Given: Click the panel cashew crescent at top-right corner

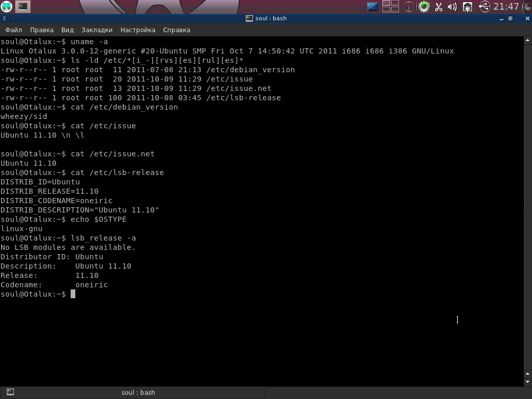Looking at the screenshot, I should click(x=527, y=6).
